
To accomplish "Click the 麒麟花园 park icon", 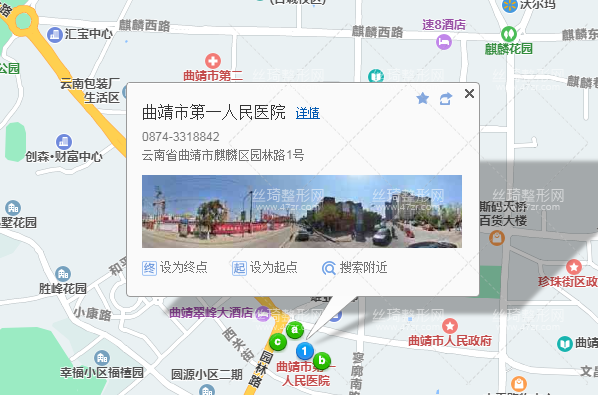I will point(509,34).
